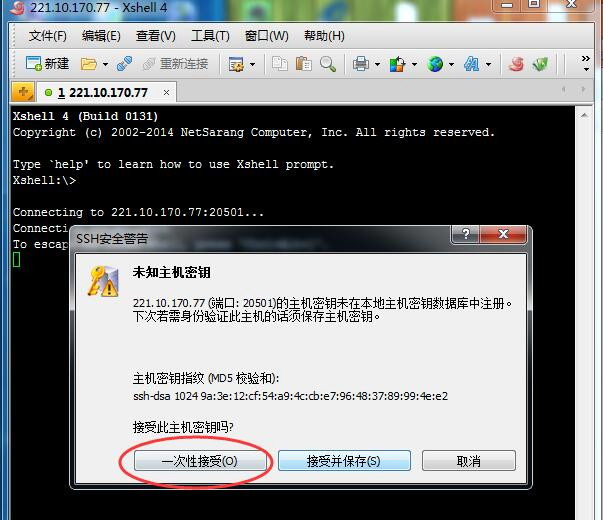Click the 接受并保存(S) button
Image resolution: width=603 pixels, height=520 pixels.
pyautogui.click(x=344, y=461)
